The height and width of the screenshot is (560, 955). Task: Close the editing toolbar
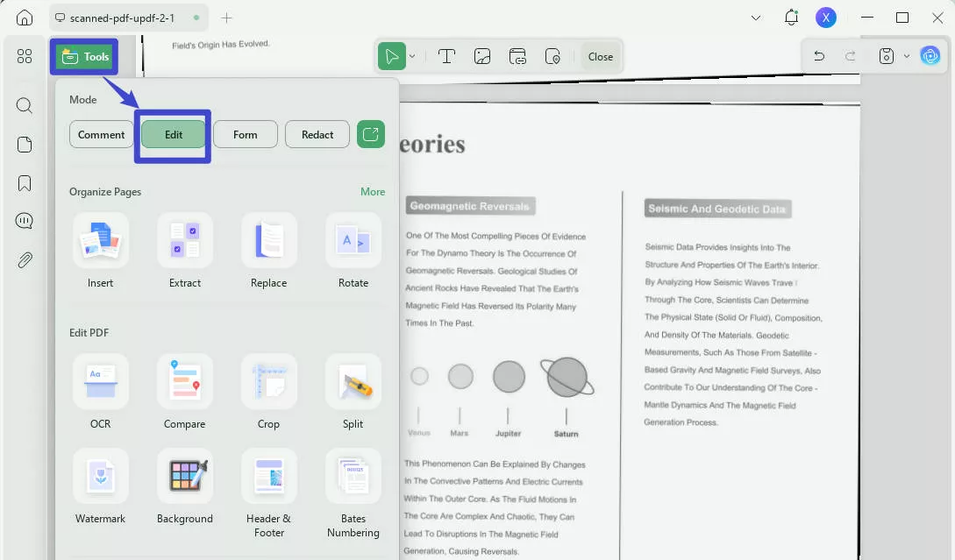[600, 55]
